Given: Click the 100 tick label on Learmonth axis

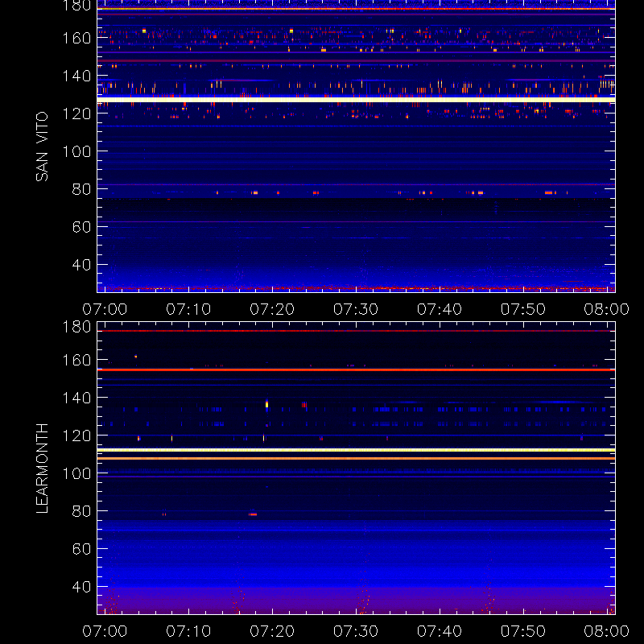Looking at the screenshot, I should click(76, 473).
